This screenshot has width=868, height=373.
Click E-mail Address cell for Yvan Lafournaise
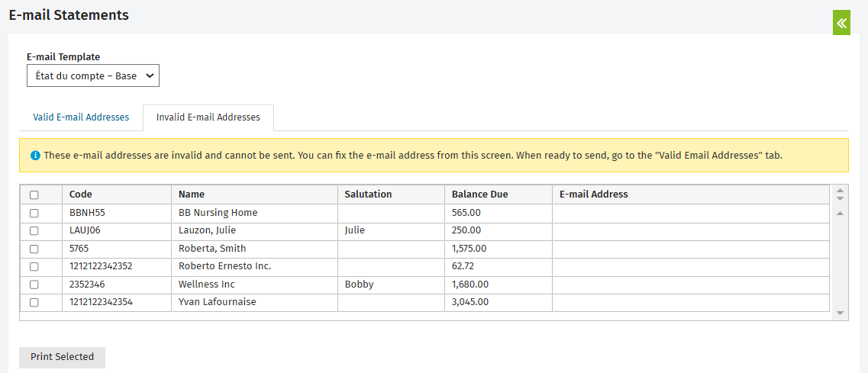tap(691, 303)
